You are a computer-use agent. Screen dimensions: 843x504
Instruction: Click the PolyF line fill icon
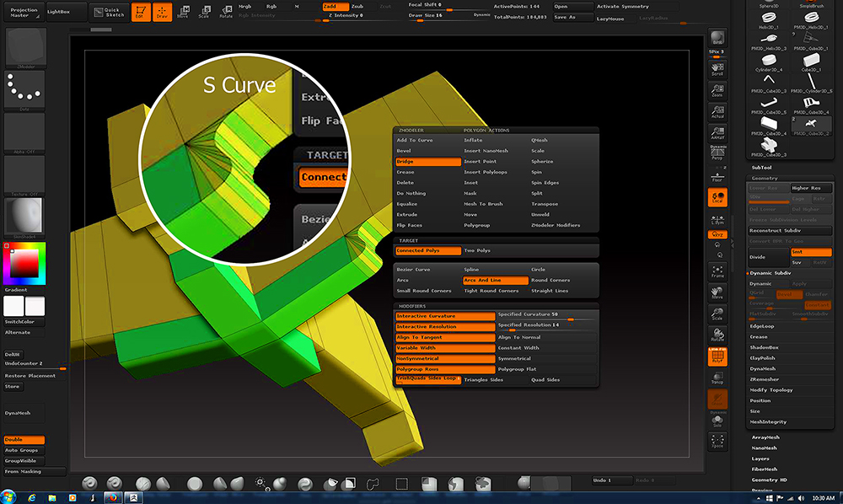[x=717, y=358]
